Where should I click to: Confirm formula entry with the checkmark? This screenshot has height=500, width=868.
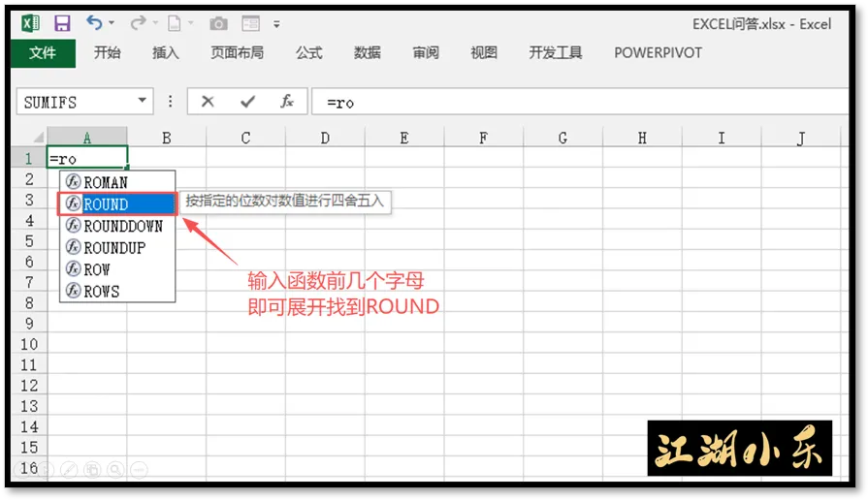pyautogui.click(x=247, y=101)
